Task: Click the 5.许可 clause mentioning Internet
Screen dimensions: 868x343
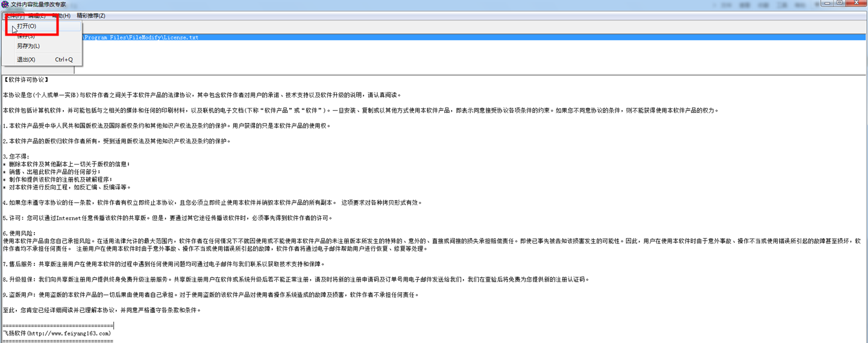Action: 151,218
